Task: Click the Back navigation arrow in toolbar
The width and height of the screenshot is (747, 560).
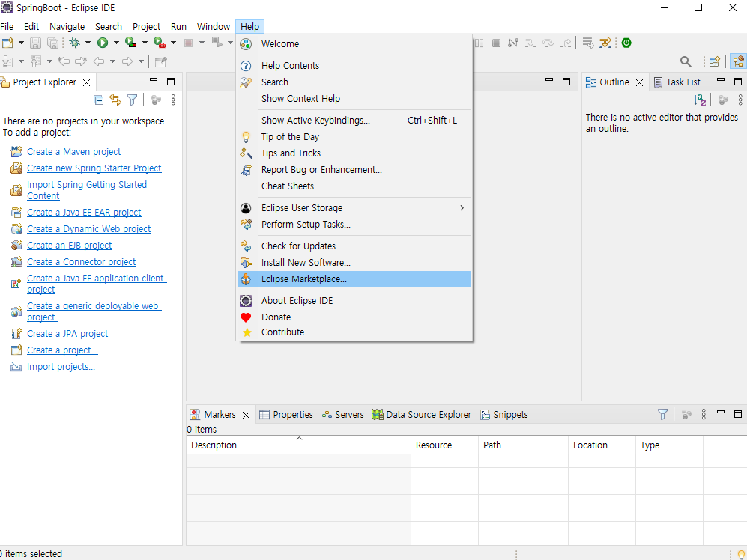Action: point(99,61)
